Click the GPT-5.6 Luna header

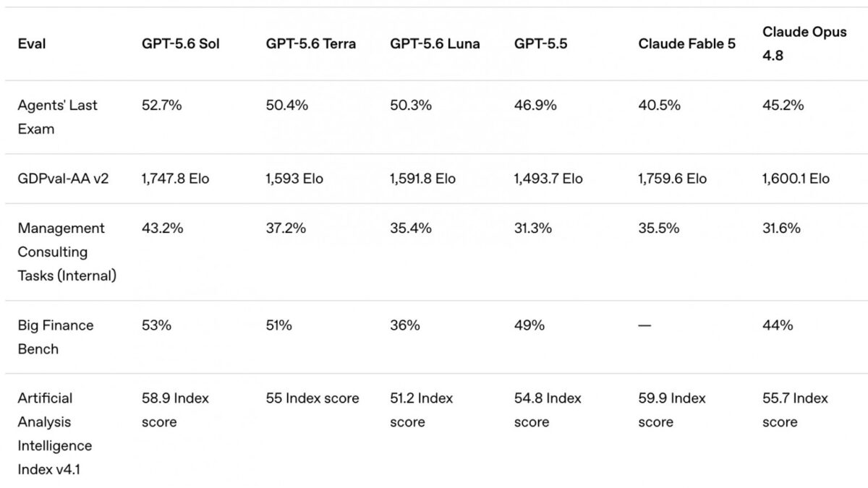[435, 43]
